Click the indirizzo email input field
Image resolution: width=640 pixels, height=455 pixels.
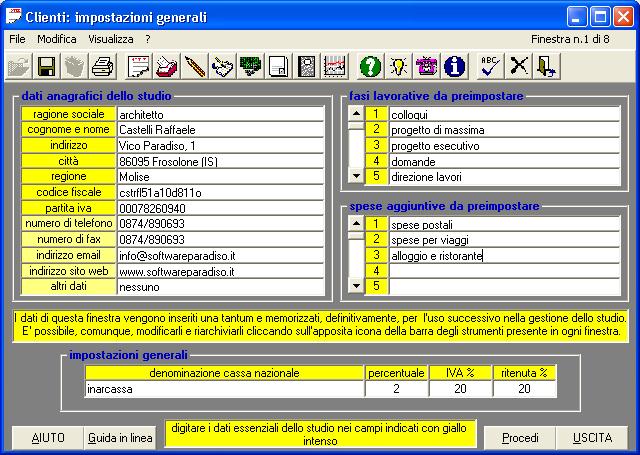(x=220, y=255)
